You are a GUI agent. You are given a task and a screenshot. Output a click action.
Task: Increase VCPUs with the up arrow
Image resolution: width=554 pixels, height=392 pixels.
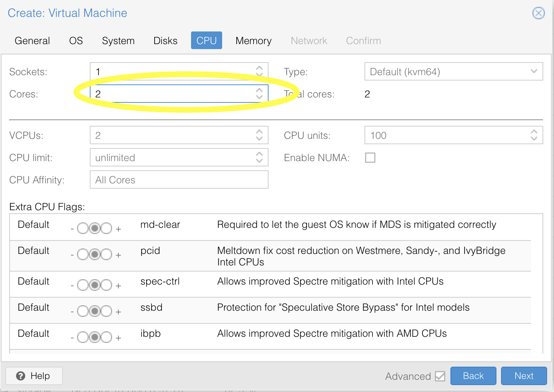[259, 132]
